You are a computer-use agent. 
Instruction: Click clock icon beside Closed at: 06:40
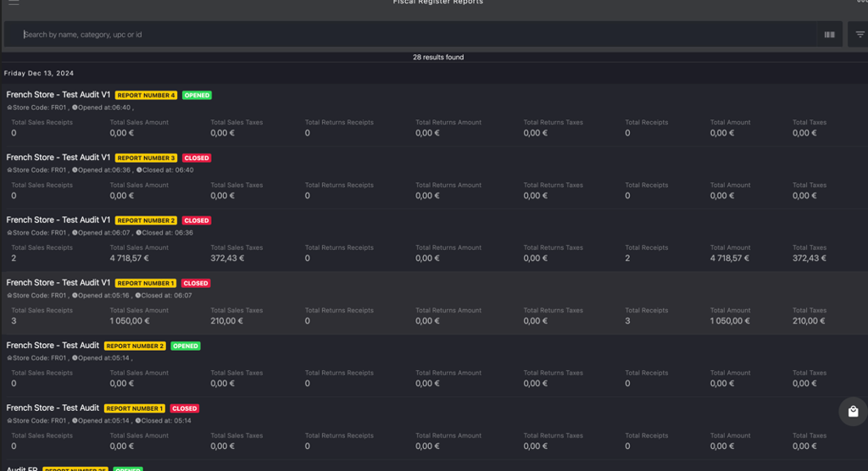[x=139, y=170]
